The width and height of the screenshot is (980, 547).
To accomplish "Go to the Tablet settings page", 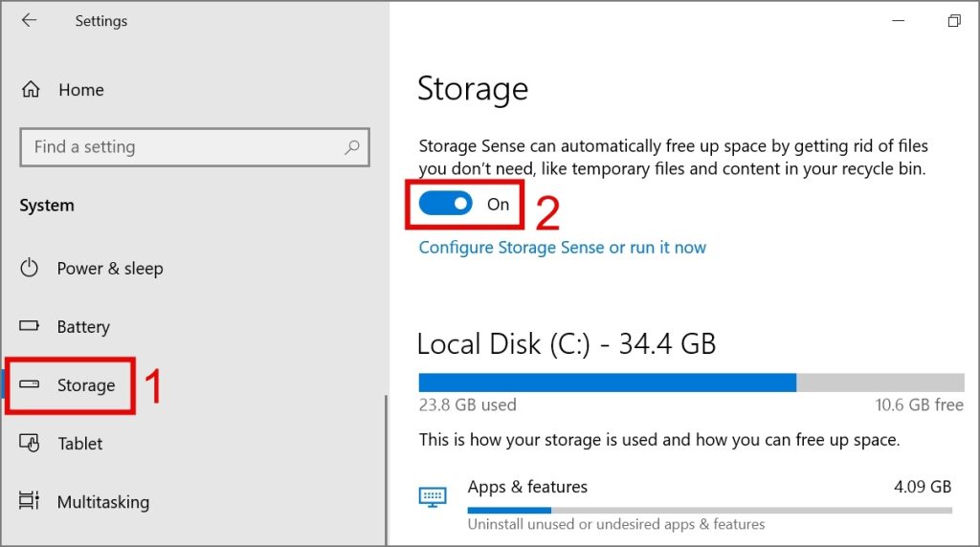I will (80, 444).
